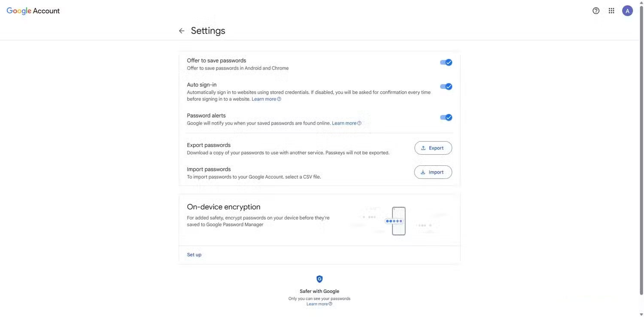This screenshot has width=644, height=317.
Task: Click Set up for on-device encryption
Action: tap(194, 255)
